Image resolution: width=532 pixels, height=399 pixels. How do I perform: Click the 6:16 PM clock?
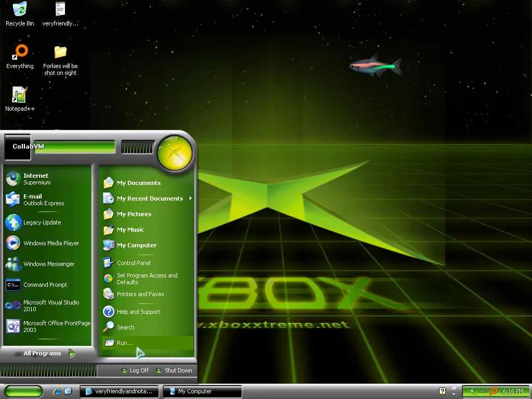(x=513, y=391)
